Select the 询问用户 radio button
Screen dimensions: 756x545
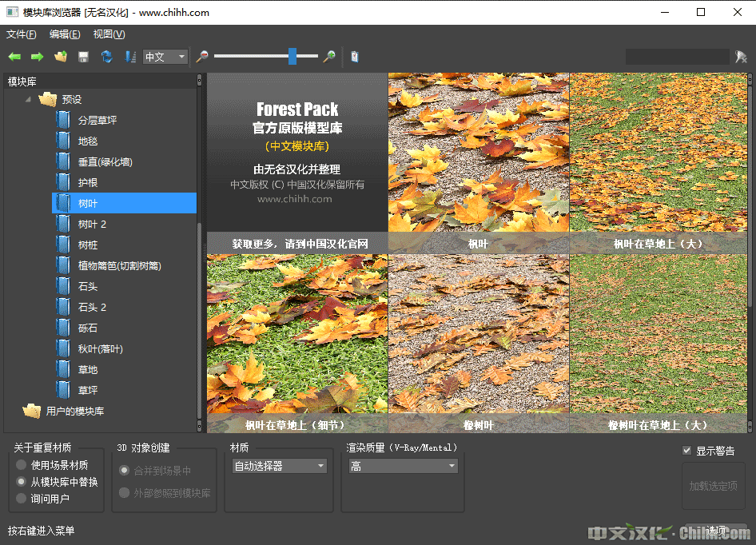[22, 499]
